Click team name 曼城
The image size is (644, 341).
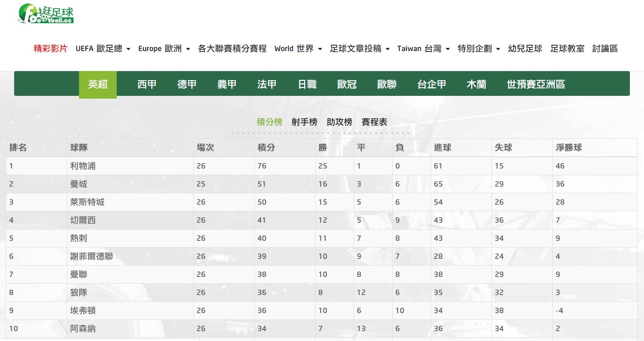pyautogui.click(x=79, y=184)
